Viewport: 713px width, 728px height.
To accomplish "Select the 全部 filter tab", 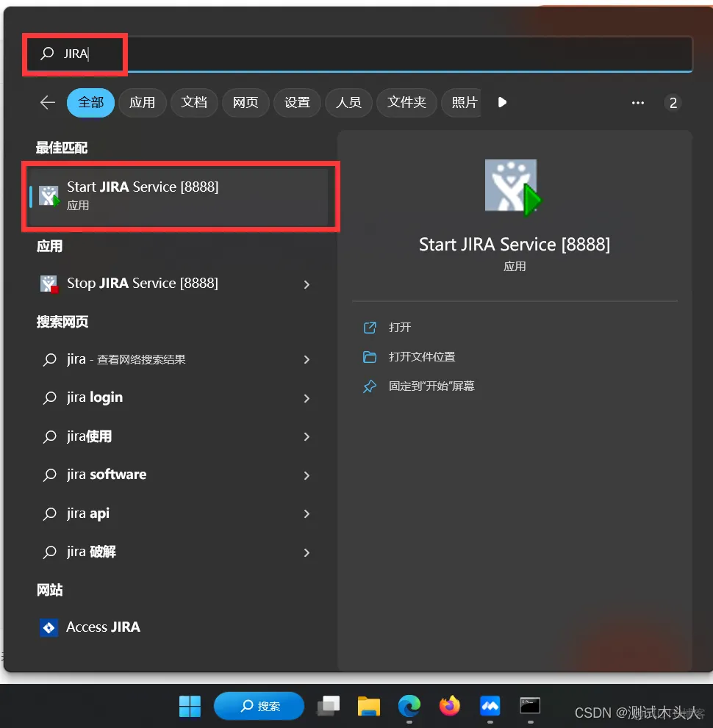I will point(90,103).
